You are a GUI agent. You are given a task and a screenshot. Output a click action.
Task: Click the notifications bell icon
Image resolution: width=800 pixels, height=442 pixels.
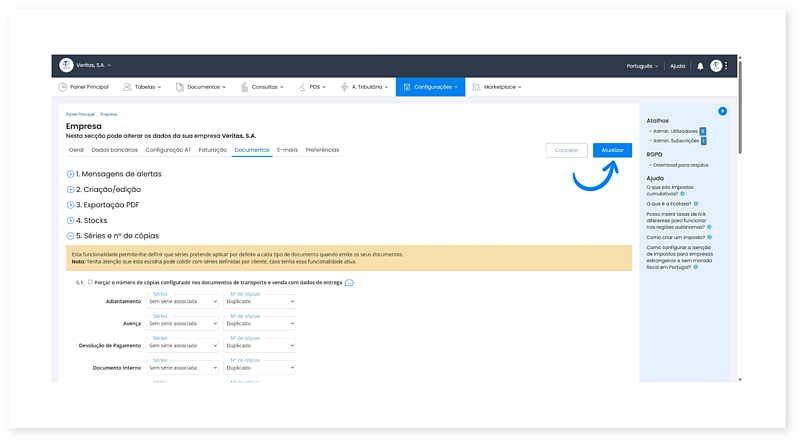coord(700,66)
